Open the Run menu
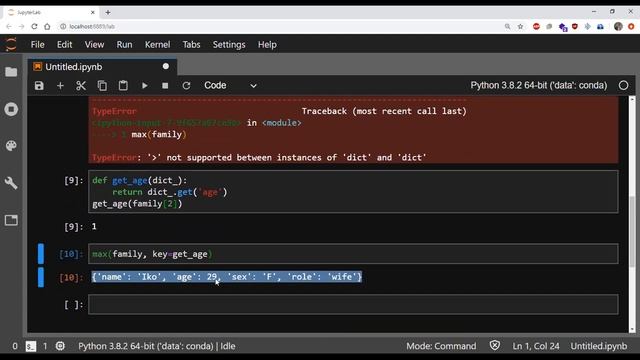640x360 pixels. (x=124, y=44)
